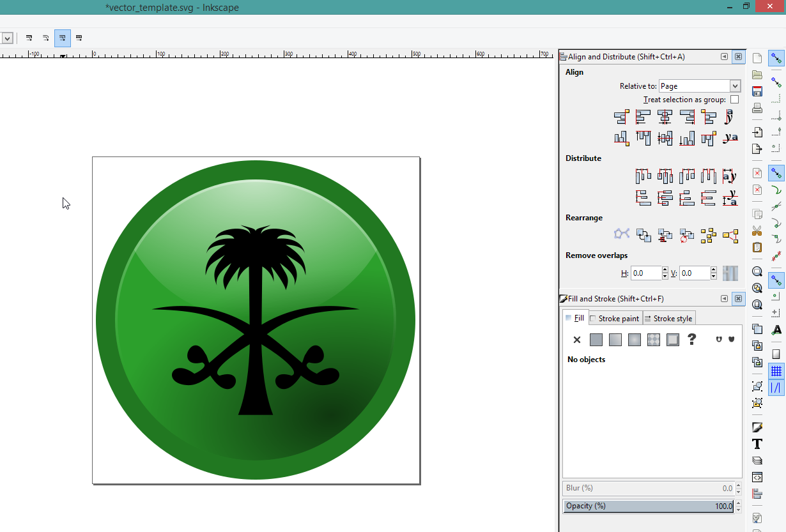Distribute top edges equidistantly

[643, 198]
